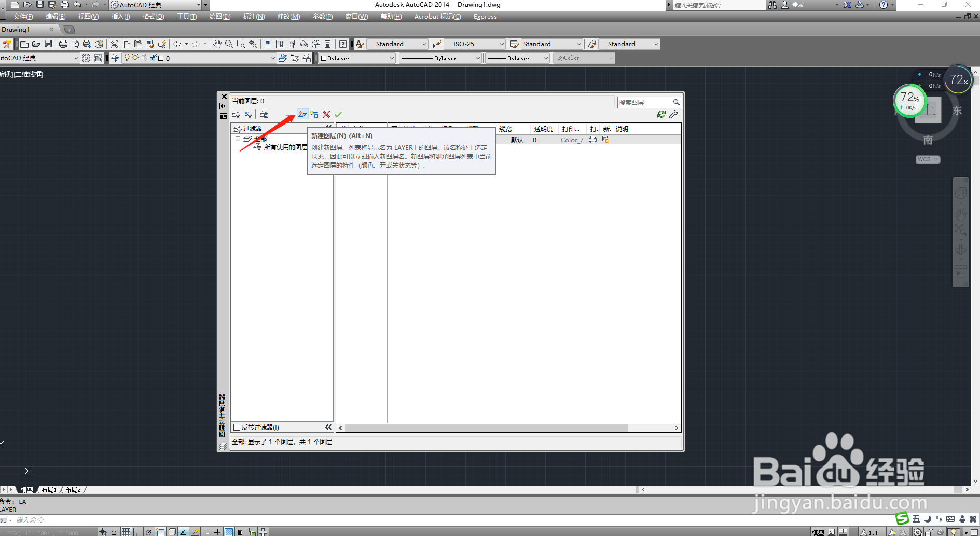Click the Help question mark toolbar icon
The image size is (980, 536).
pyautogui.click(x=343, y=44)
